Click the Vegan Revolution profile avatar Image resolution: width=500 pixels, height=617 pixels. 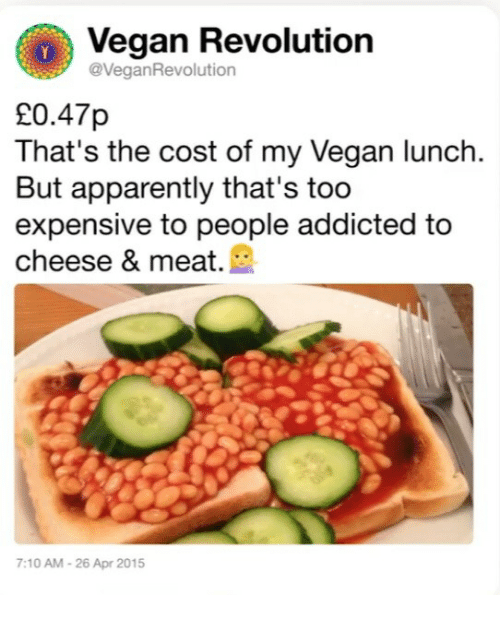pyautogui.click(x=44, y=51)
